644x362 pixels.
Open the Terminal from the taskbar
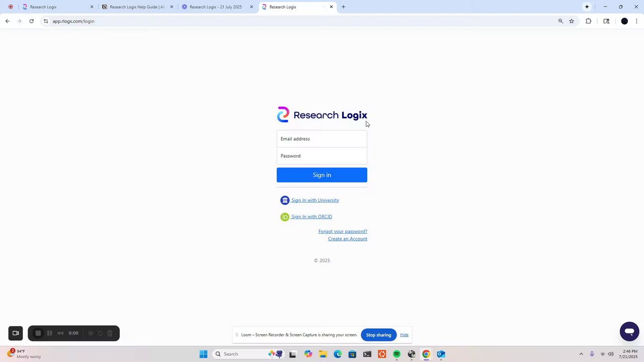pos(367,354)
